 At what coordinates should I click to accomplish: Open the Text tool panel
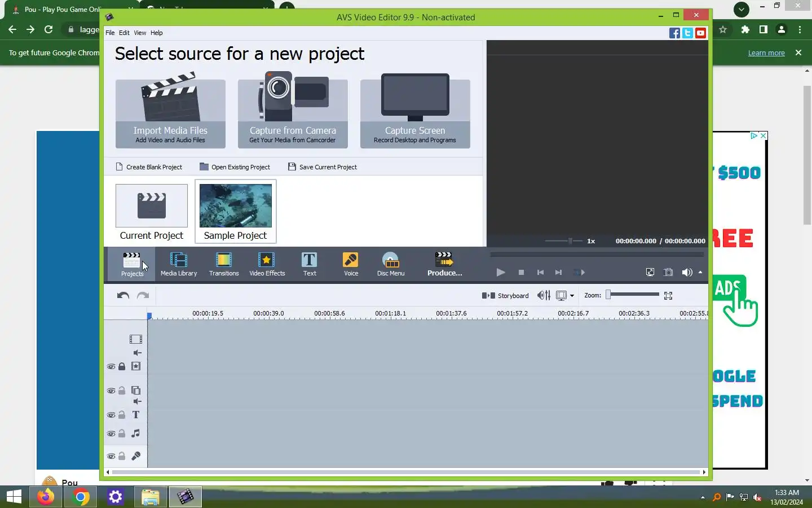pos(310,264)
